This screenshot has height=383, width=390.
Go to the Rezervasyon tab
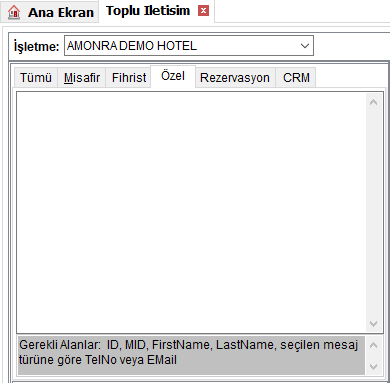tap(235, 78)
